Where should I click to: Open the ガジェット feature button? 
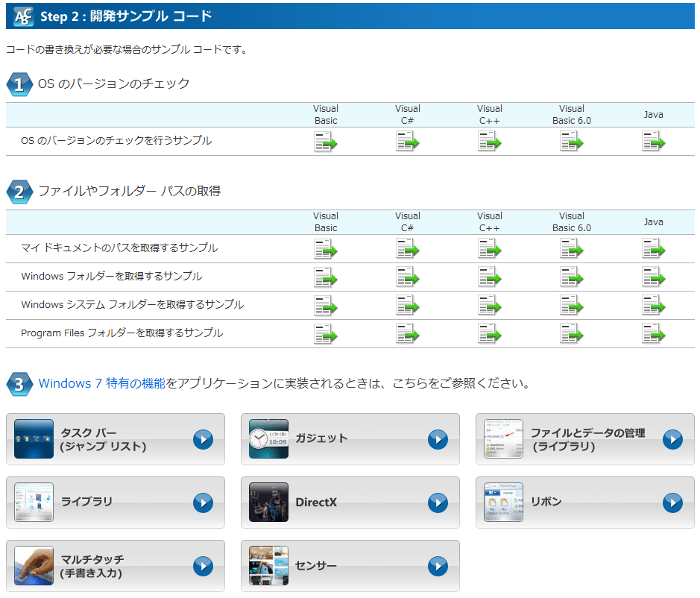coord(350,439)
